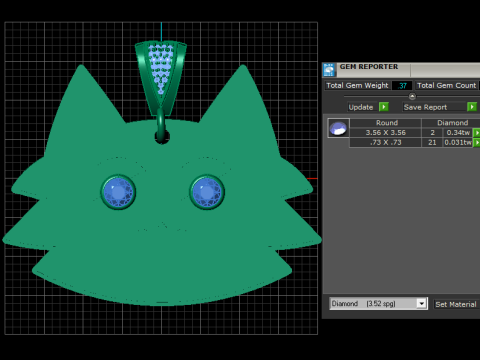This screenshot has height=360, width=480.
Task: Click the Total Gem Weight value .37
Action: click(x=402, y=86)
